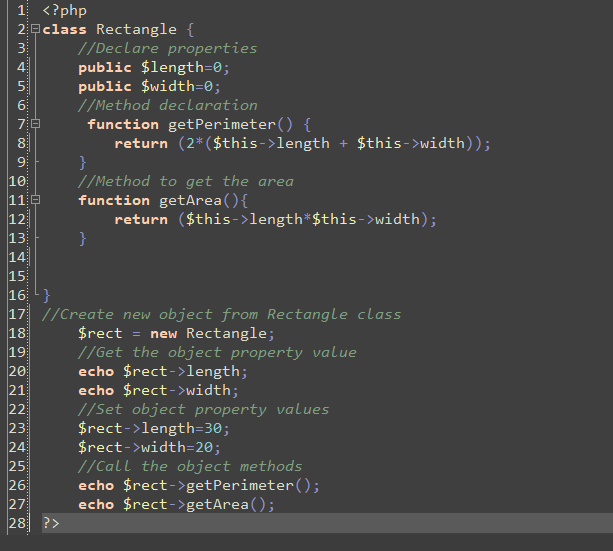This screenshot has height=551, width=613.
Task: Click the 'public' keyword on line 4
Action: pos(105,68)
